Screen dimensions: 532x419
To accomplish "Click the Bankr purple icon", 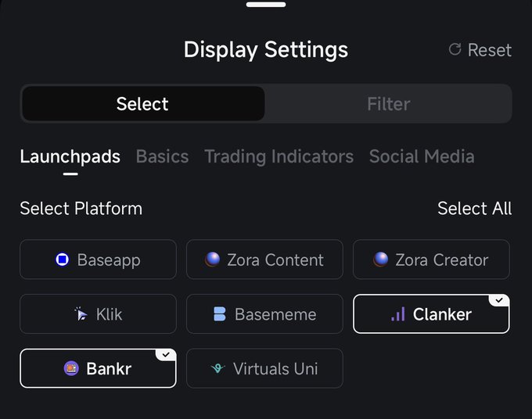I will coord(71,368).
